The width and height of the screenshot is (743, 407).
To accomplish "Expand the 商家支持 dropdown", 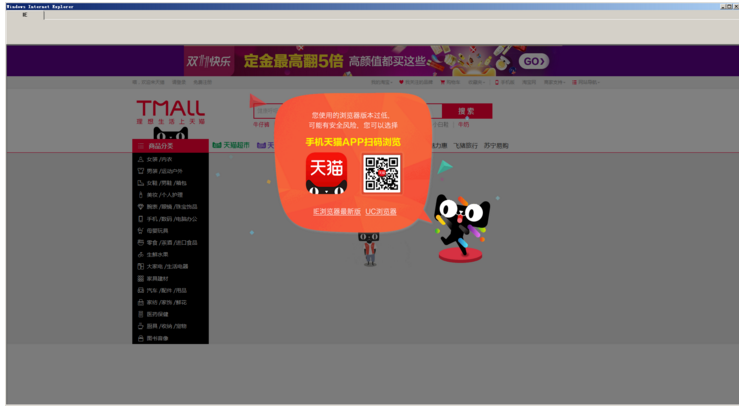I will tap(554, 82).
